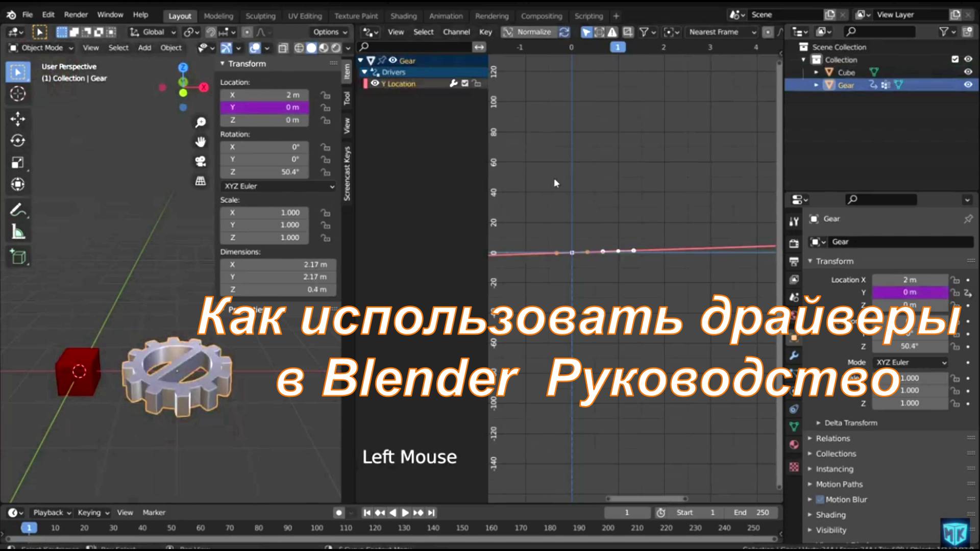Toggle Motion Blur checkbox

tap(820, 499)
